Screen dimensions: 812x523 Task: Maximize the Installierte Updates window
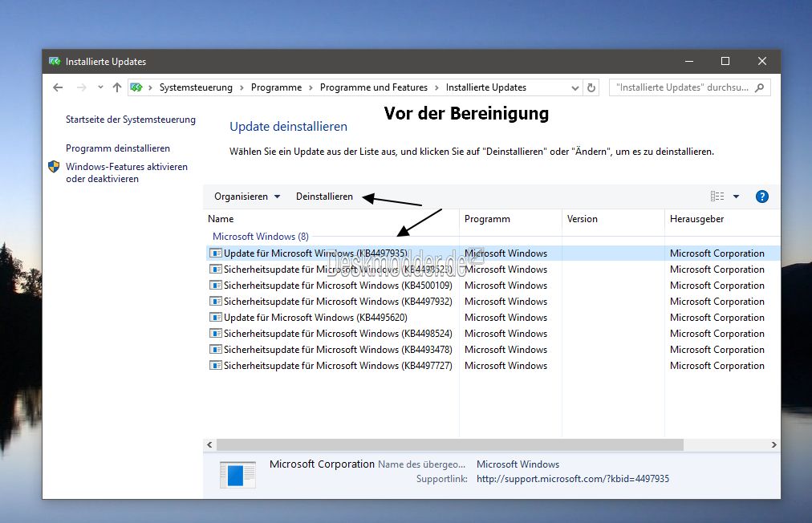pos(725,61)
